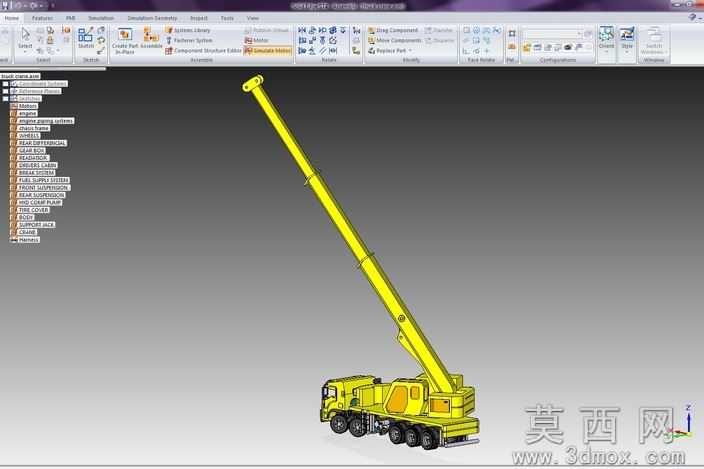The height and width of the screenshot is (469, 704).
Task: Select the REAR DIFFERENCIAL subassembly
Action: click(x=42, y=143)
